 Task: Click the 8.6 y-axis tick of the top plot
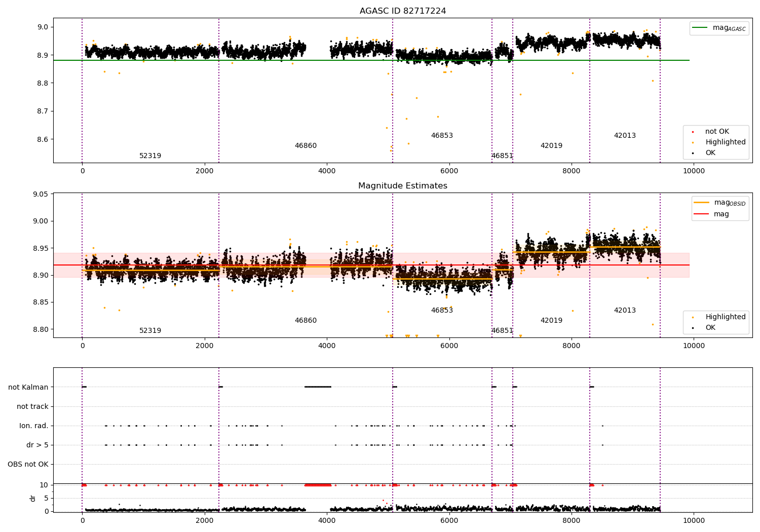coord(44,139)
